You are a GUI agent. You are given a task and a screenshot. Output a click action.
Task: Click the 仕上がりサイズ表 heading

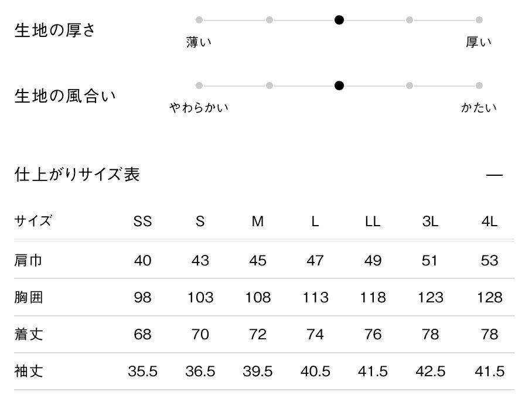click(x=77, y=175)
